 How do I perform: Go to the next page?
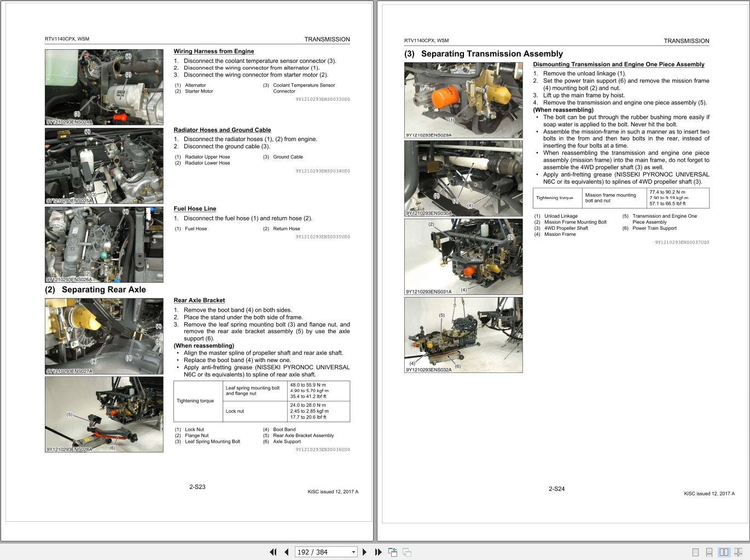tap(364, 552)
